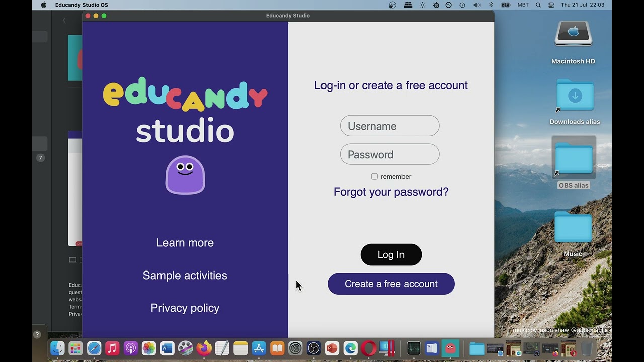This screenshot has height=362, width=644.
Task: View the Privacy policy link
Action: point(185,308)
